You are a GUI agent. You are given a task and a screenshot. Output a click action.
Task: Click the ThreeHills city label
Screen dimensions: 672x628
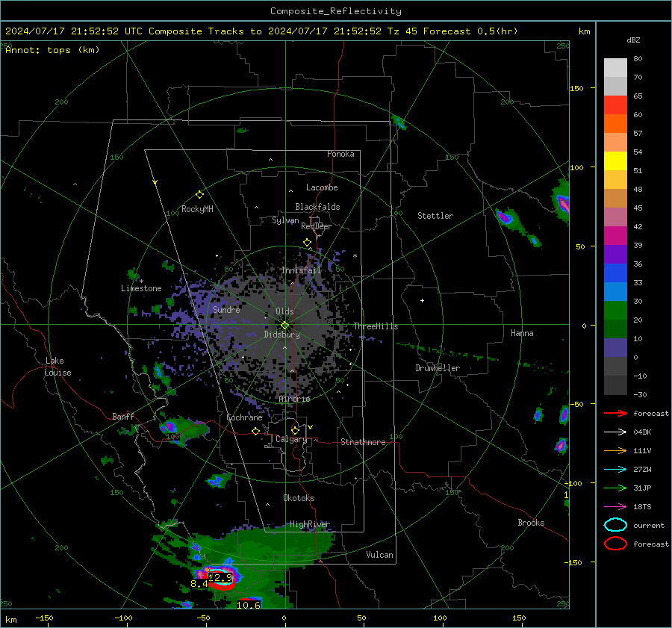376,326
